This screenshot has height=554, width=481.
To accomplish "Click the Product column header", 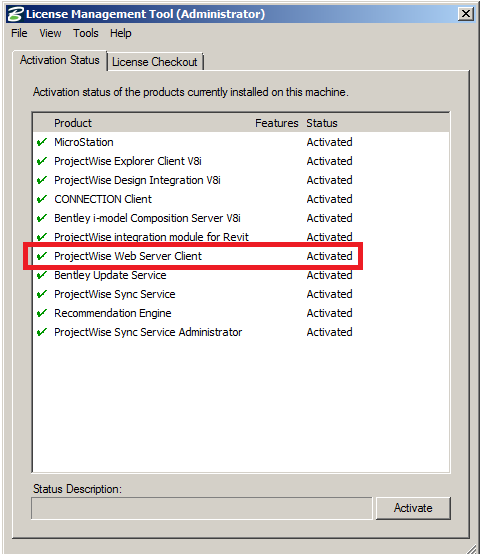I will pyautogui.click(x=73, y=123).
